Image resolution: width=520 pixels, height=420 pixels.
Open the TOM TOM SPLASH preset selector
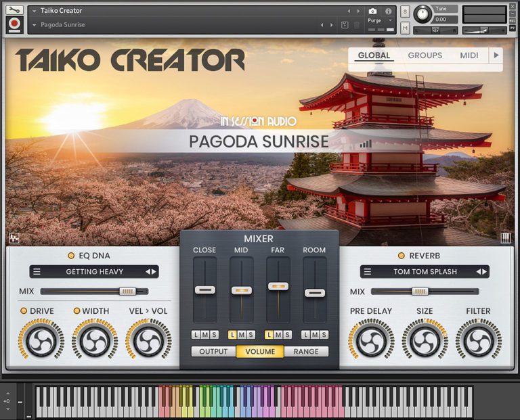coord(425,272)
